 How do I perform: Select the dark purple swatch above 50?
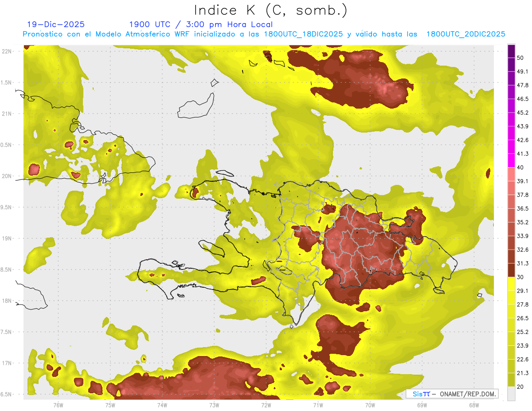coord(512,51)
